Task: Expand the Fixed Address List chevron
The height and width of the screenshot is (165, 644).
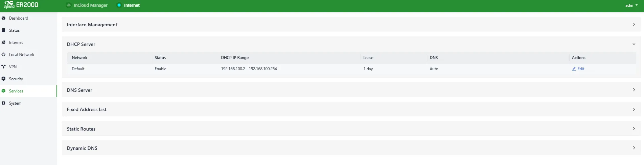Action: [634, 109]
